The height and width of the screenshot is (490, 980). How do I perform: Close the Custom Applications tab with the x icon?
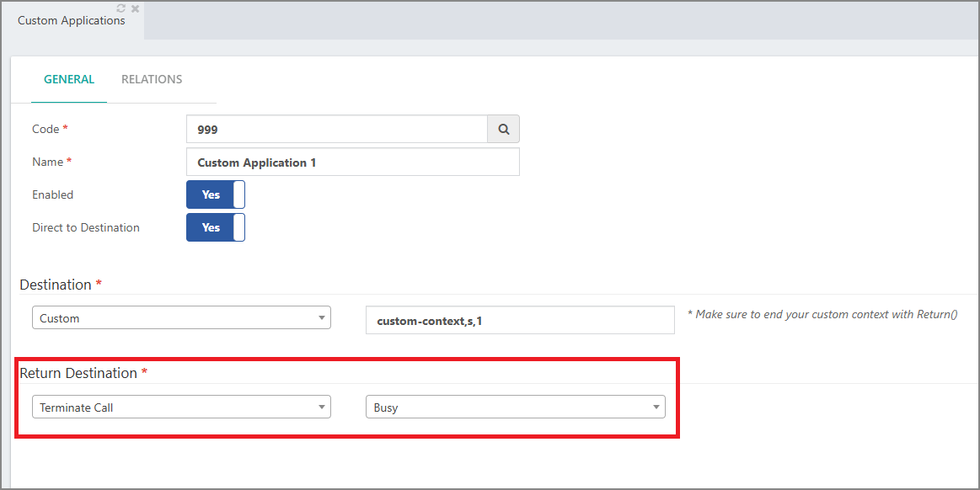click(135, 8)
